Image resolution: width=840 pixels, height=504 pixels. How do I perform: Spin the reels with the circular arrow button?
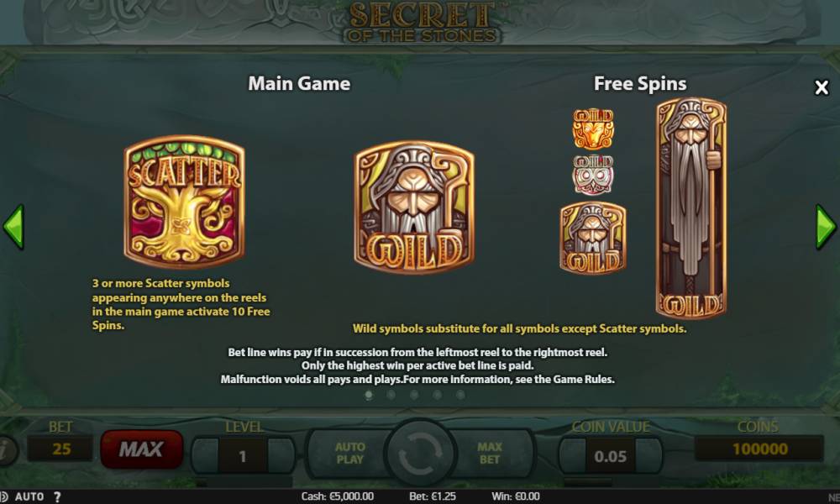point(421,453)
